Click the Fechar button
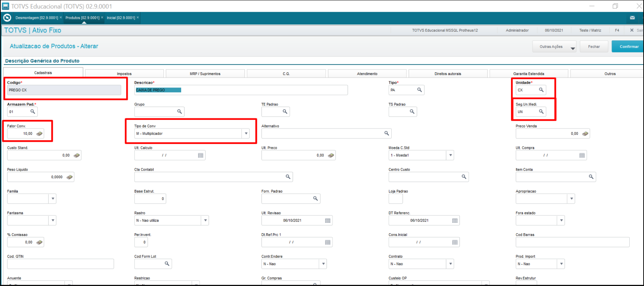 (x=594, y=46)
